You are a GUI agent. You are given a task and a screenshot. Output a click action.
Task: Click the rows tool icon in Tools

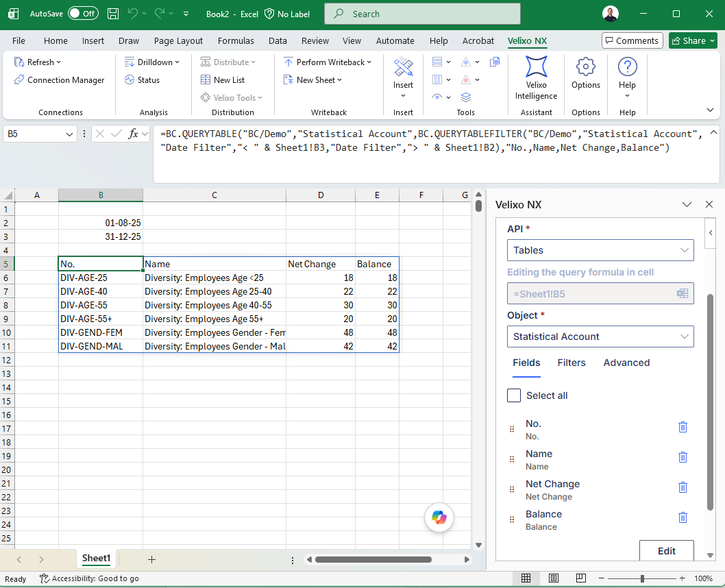coord(437,62)
